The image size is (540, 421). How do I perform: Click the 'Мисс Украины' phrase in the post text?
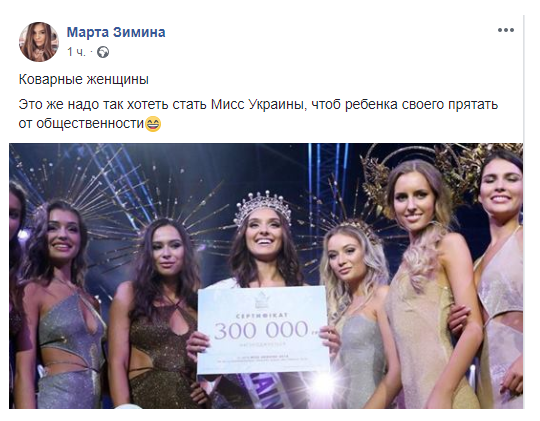[x=258, y=104]
